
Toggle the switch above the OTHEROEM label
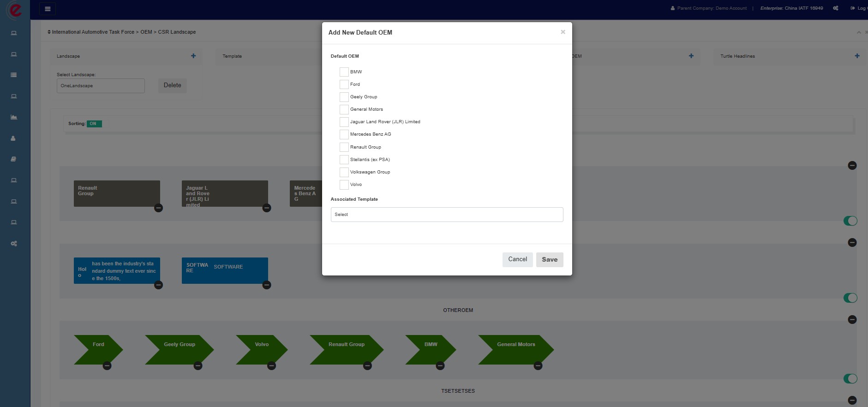tap(850, 298)
